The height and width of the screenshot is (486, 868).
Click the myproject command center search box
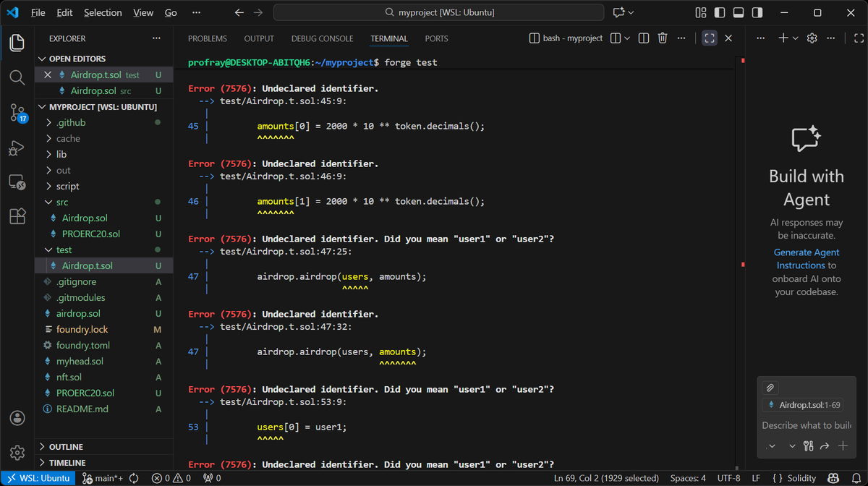click(438, 12)
